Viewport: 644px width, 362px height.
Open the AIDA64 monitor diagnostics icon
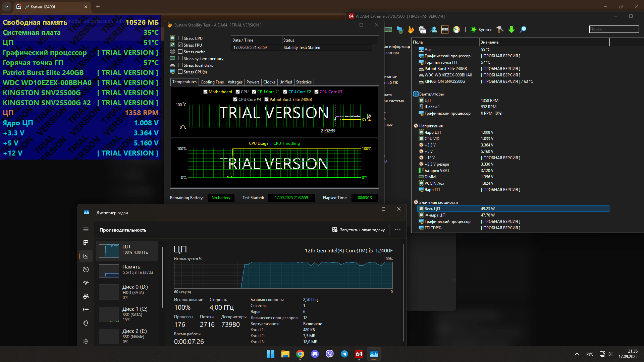tap(400, 29)
